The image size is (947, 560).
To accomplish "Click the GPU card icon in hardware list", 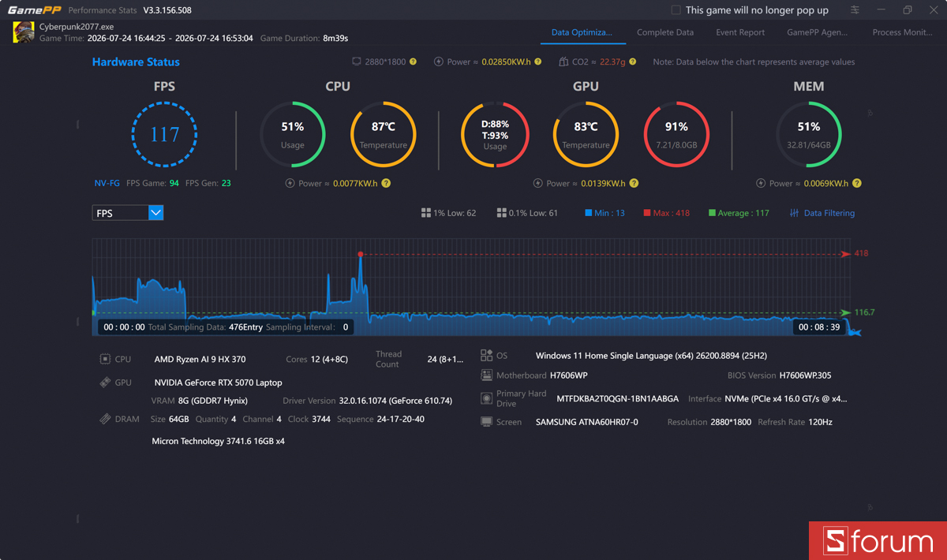I will pos(105,383).
